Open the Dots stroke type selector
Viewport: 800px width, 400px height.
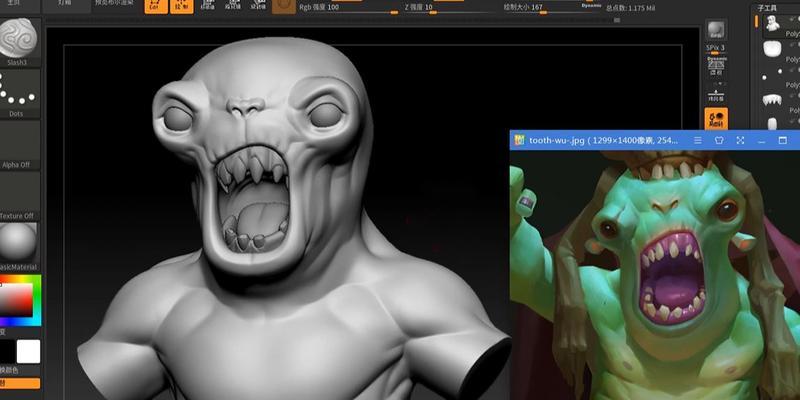[19, 94]
